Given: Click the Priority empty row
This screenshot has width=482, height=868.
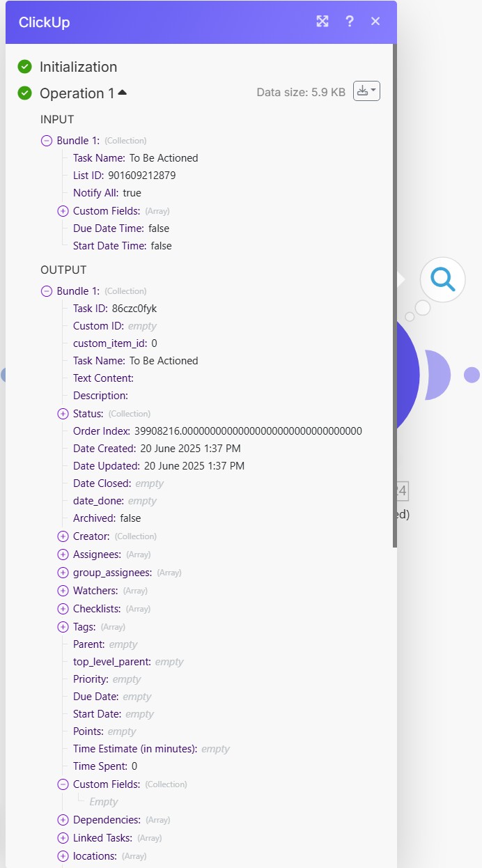Looking at the screenshot, I should click(107, 679).
